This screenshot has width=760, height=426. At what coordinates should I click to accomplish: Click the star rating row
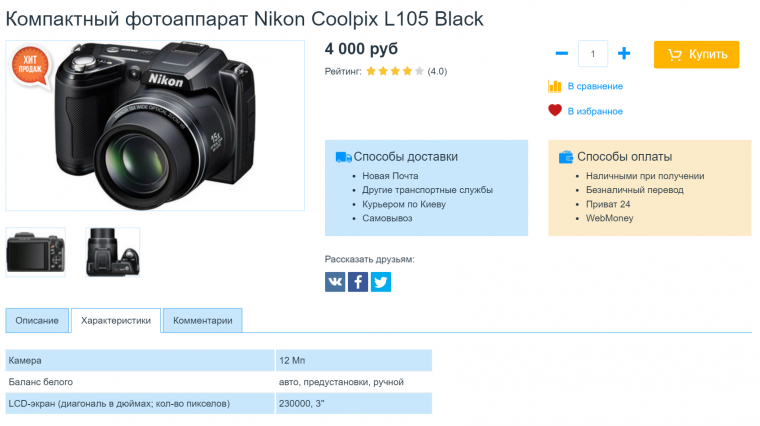[394, 72]
